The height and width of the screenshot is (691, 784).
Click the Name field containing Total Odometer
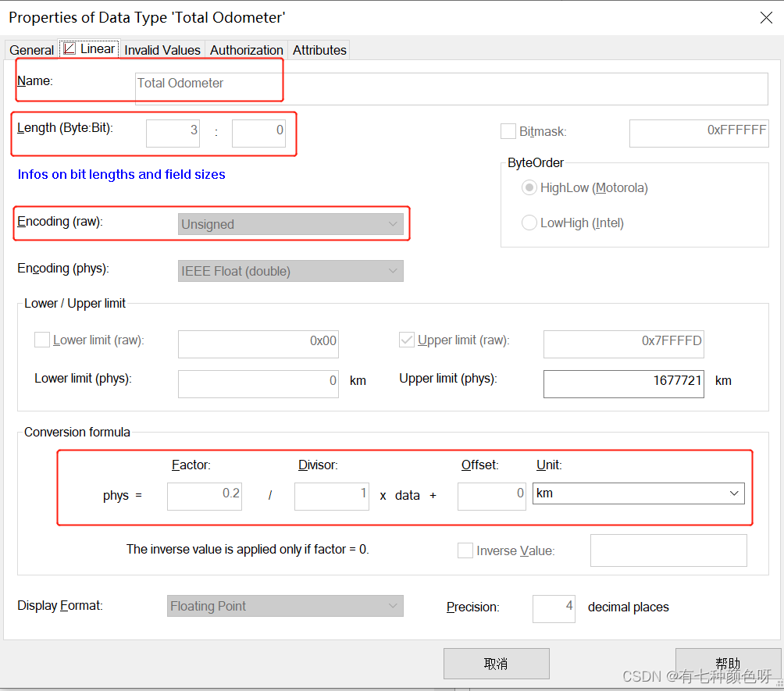click(x=451, y=89)
